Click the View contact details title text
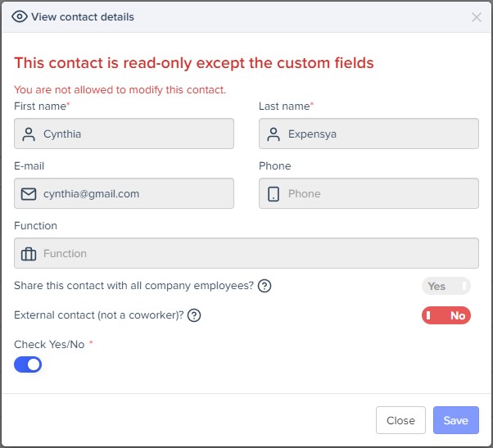This screenshot has width=493, height=448. pyautogui.click(x=83, y=16)
